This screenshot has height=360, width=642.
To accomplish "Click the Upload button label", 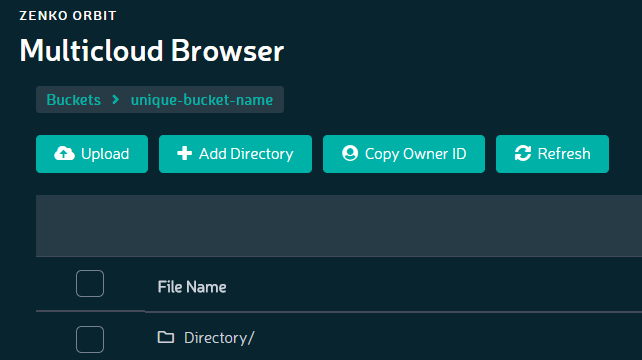I will [x=105, y=154].
